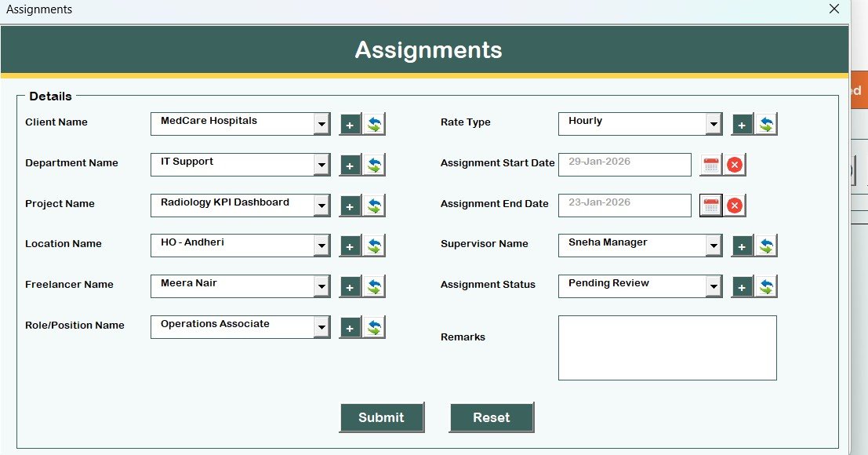Click the Submit button
Viewport: 868px width, 455px height.
(382, 417)
